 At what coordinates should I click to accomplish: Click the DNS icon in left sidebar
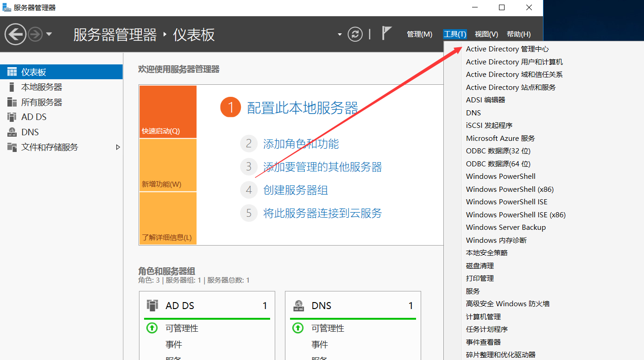click(x=12, y=132)
